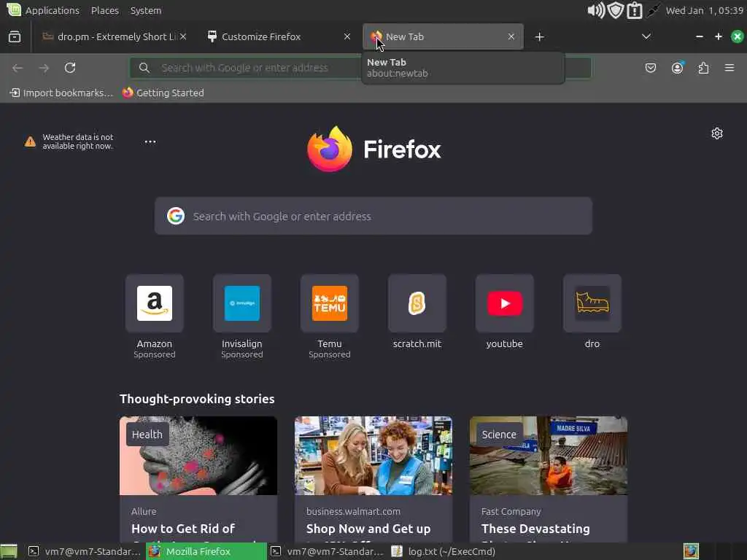The width and height of the screenshot is (747, 560).
Task: Click the 'These Devastating' headline
Action: (x=535, y=529)
